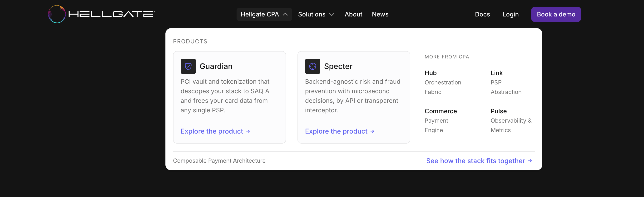Click the arrow after Specter's Explore the product

tap(372, 131)
